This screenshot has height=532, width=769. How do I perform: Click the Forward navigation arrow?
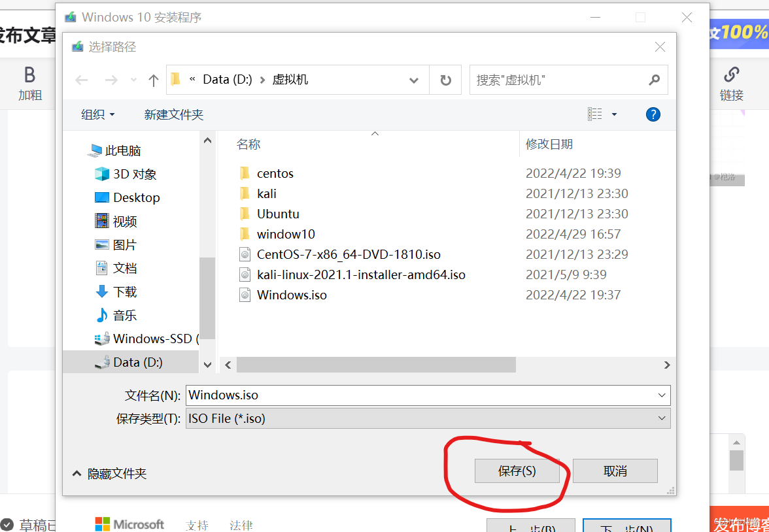[x=111, y=80]
